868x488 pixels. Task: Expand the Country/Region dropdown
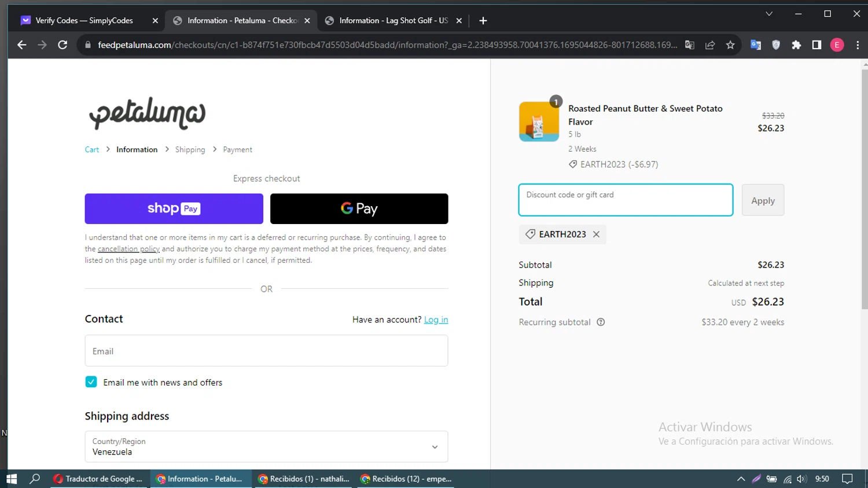266,446
